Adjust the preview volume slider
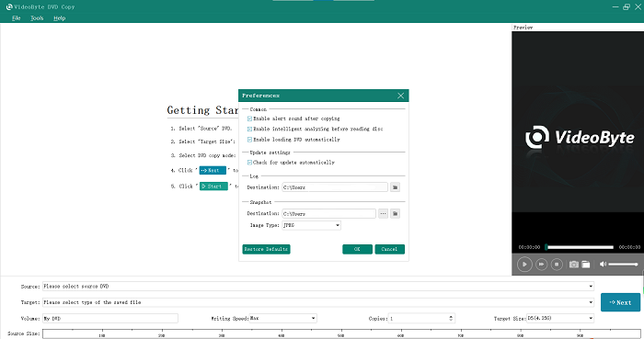This screenshot has height=339, width=644. (623, 265)
